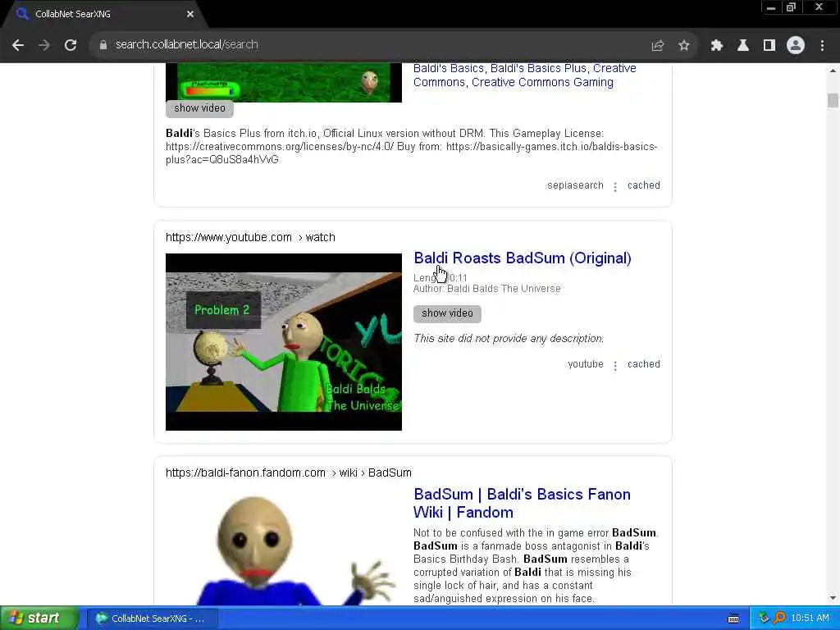This screenshot has width=840, height=630.
Task: Click the green arrow tray icon
Action: tap(764, 619)
